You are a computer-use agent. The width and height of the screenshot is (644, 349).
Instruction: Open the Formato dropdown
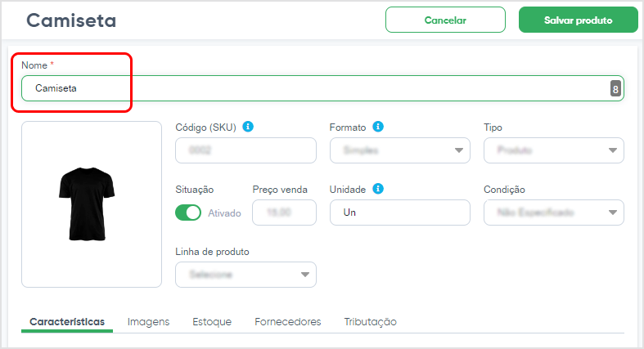(399, 150)
